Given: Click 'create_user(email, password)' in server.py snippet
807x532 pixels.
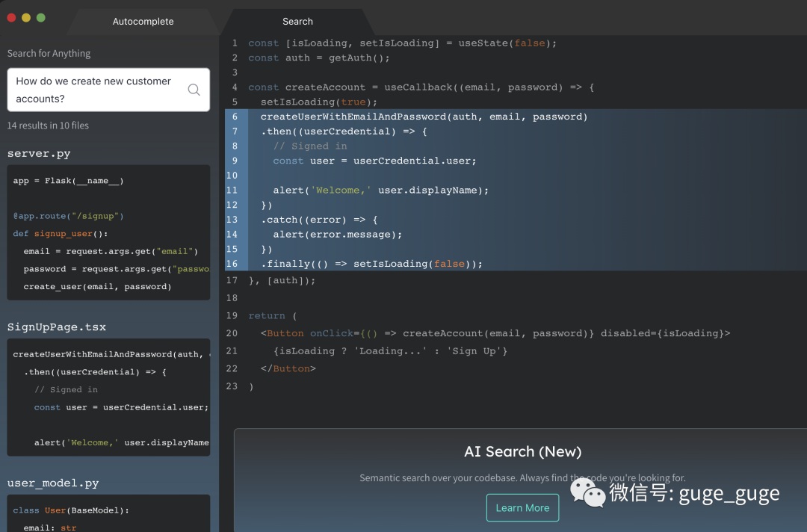Looking at the screenshot, I should tap(97, 287).
